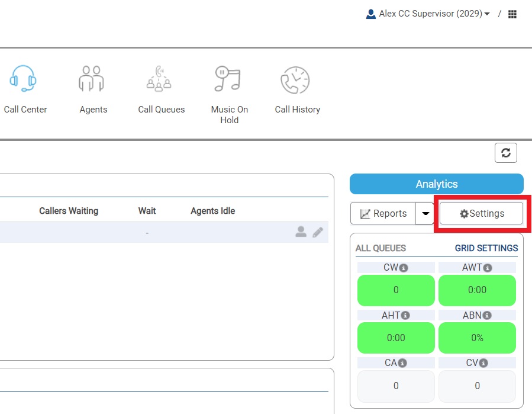This screenshot has width=532, height=414.
Task: Open GRID SETTINGS link
Action: 486,248
